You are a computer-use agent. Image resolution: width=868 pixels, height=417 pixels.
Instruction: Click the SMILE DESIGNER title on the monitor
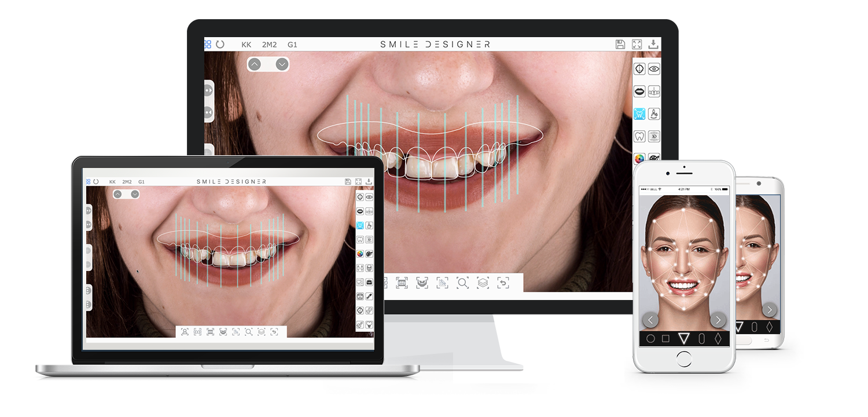pyautogui.click(x=435, y=44)
